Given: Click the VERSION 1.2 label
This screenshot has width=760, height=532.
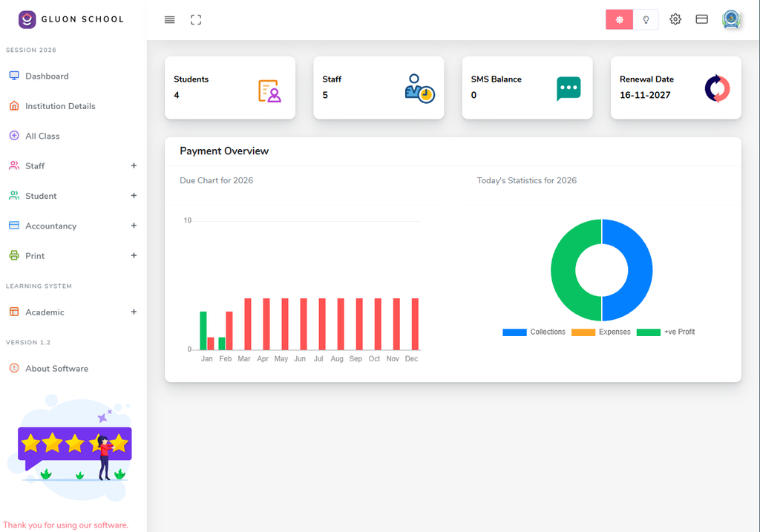Looking at the screenshot, I should pyautogui.click(x=28, y=342).
